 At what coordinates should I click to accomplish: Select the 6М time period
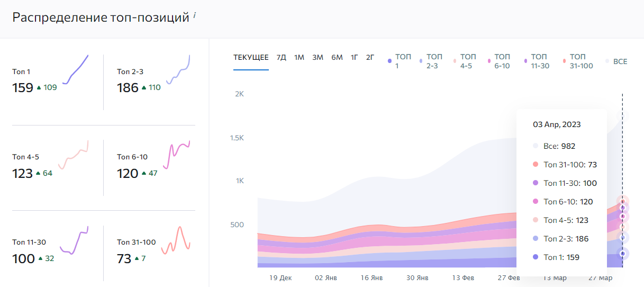pyautogui.click(x=337, y=57)
